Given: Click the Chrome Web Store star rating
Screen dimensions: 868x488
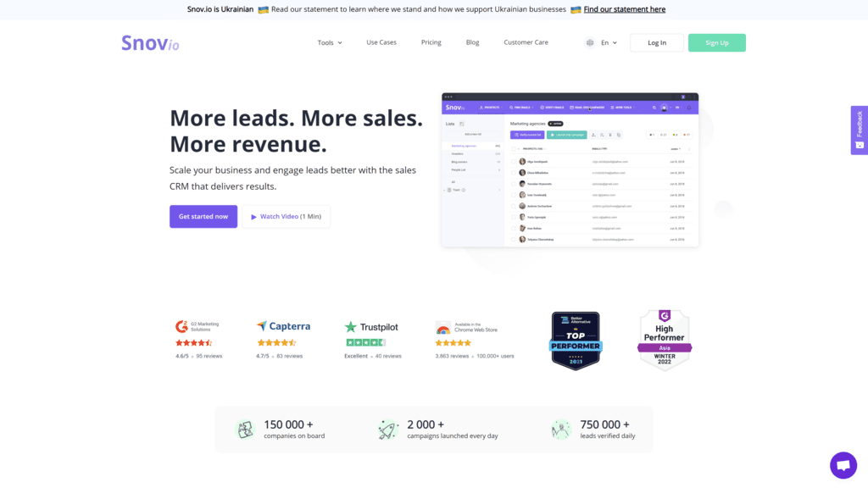Looking at the screenshot, I should (453, 342).
